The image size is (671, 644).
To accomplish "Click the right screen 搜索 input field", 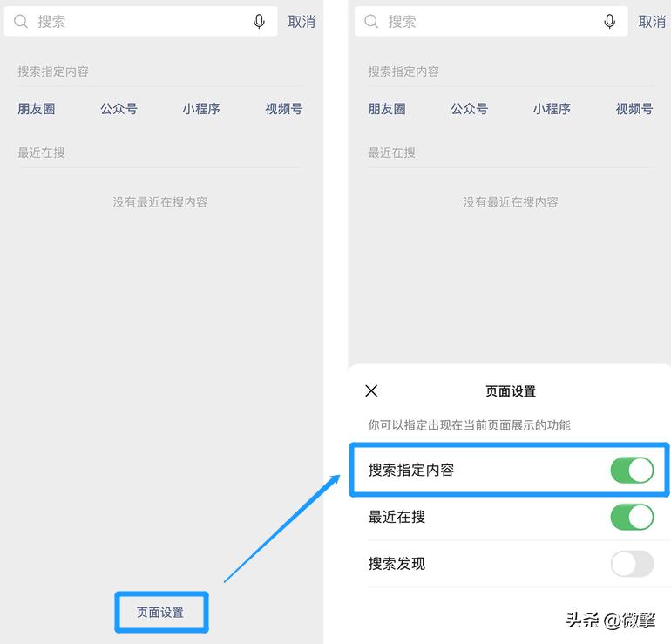I will [491, 21].
